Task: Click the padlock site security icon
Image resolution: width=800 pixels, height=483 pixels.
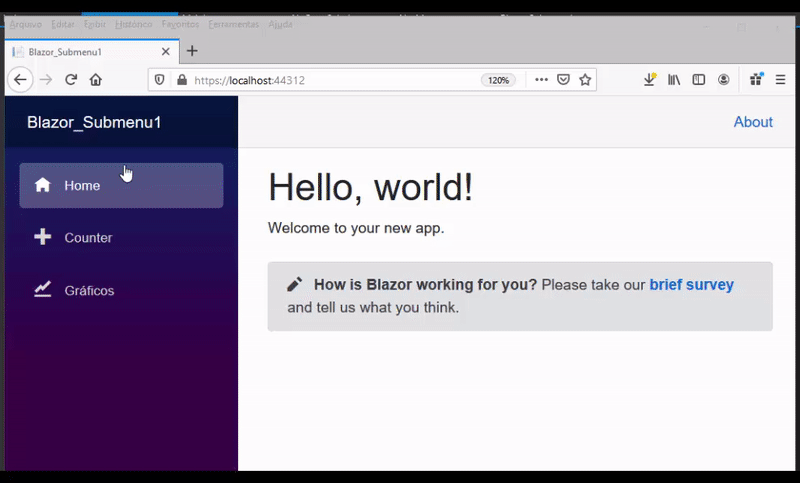Action: [x=182, y=80]
